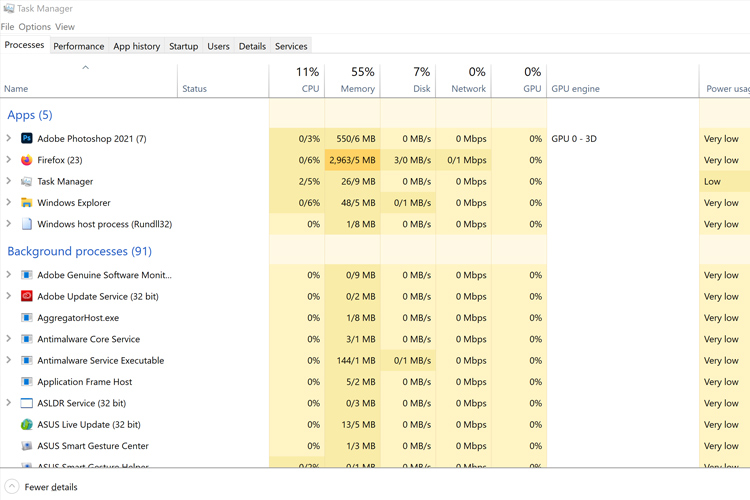Switch to the Performance tab

78,46
